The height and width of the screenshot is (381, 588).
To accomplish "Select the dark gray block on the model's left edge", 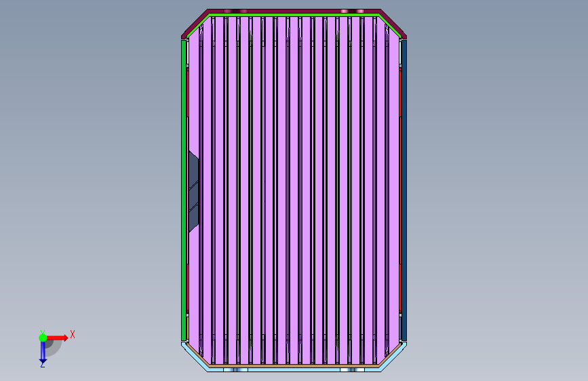I will click(193, 192).
